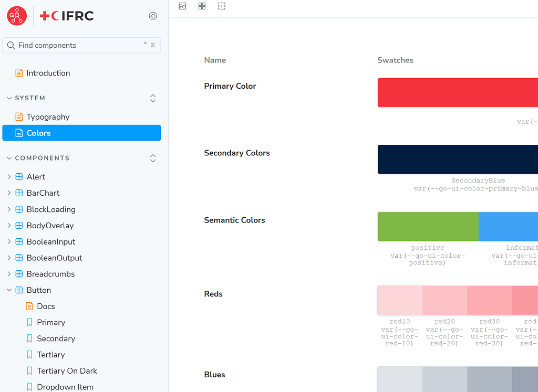
Task: Click the Button component grid icon
Action: 19,290
